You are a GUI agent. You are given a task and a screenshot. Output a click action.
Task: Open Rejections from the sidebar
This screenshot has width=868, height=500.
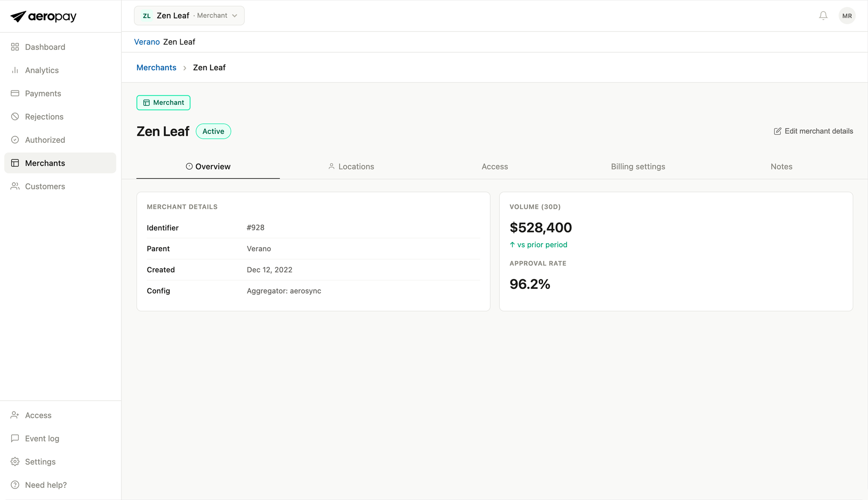click(60, 116)
